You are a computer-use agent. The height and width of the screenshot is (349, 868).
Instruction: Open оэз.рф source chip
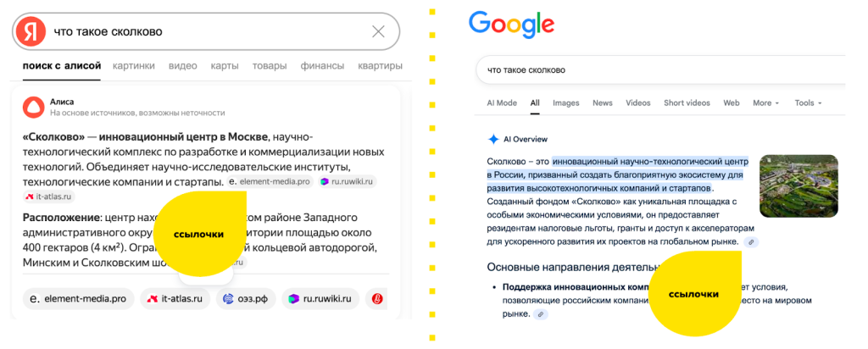246,298
